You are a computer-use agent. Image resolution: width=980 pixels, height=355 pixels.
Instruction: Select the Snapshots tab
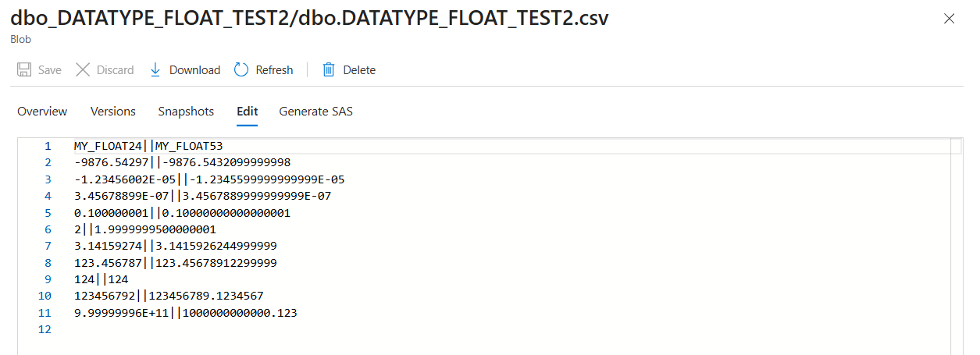point(186,112)
